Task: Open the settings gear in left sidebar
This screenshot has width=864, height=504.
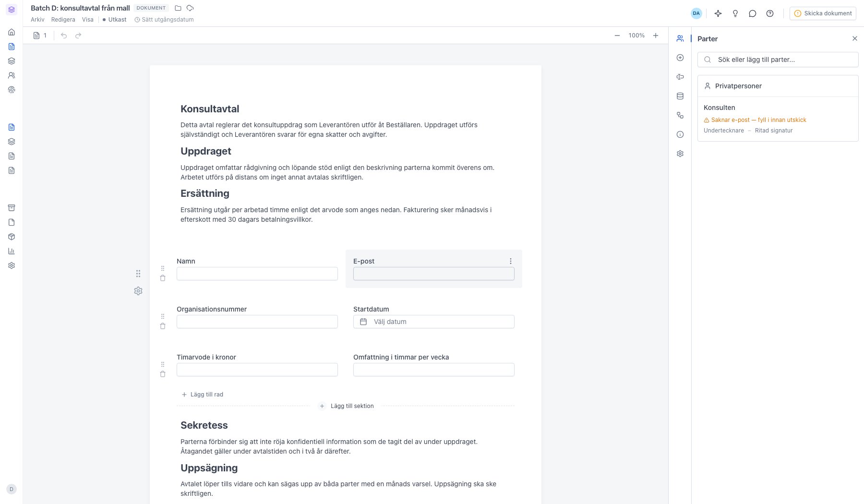Action: coord(12,265)
